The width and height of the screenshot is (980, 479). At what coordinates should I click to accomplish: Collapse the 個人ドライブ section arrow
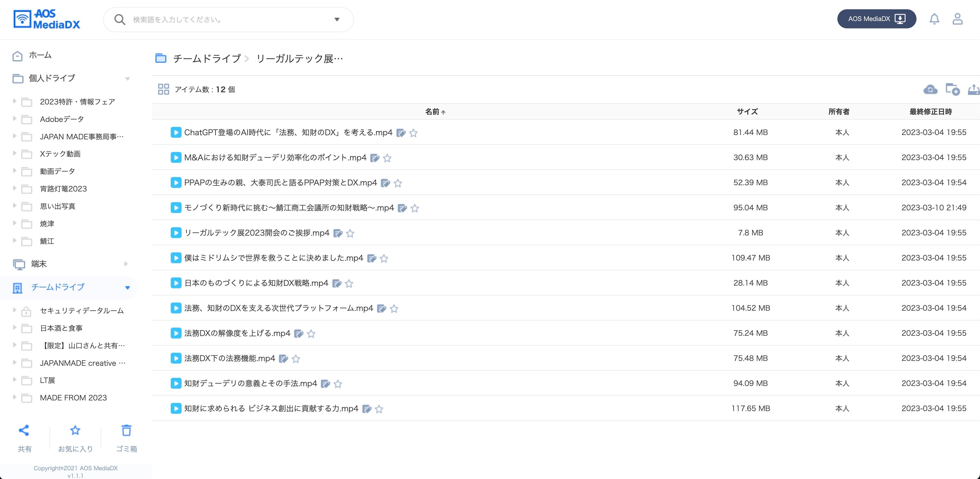(127, 79)
